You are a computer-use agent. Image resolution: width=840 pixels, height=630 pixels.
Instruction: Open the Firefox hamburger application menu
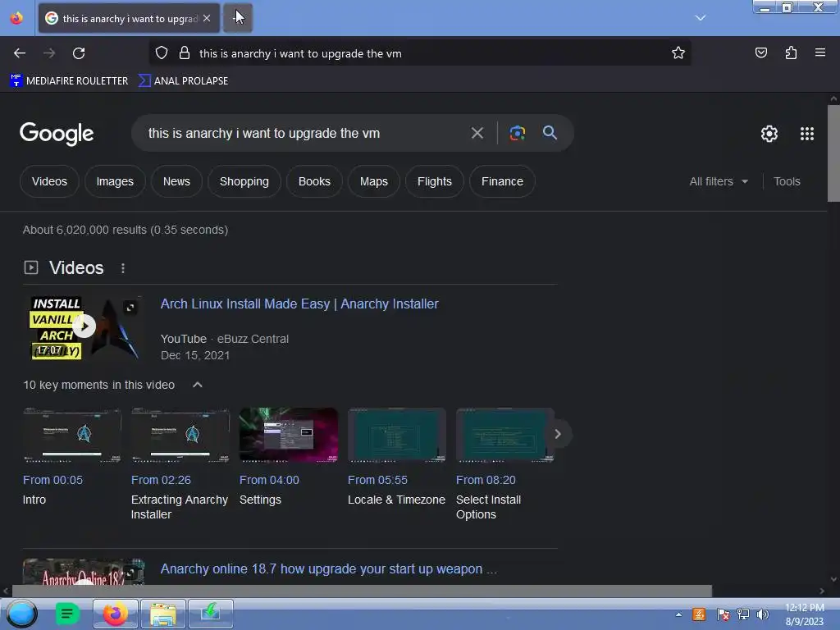pos(820,53)
